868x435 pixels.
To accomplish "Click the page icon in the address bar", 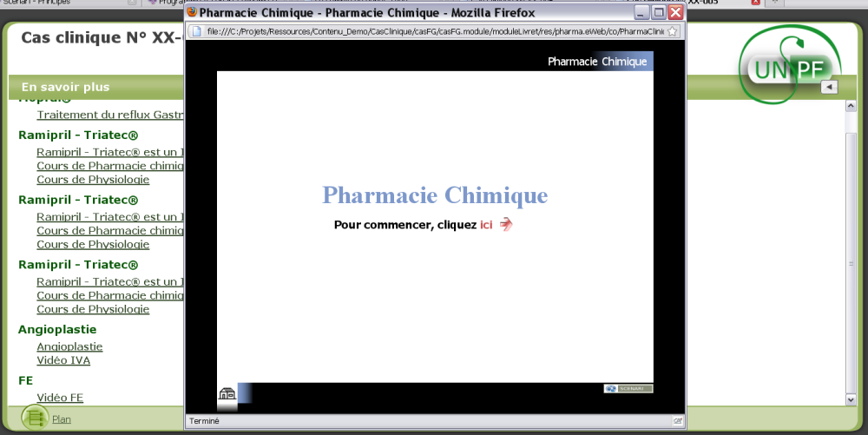I will [x=197, y=31].
